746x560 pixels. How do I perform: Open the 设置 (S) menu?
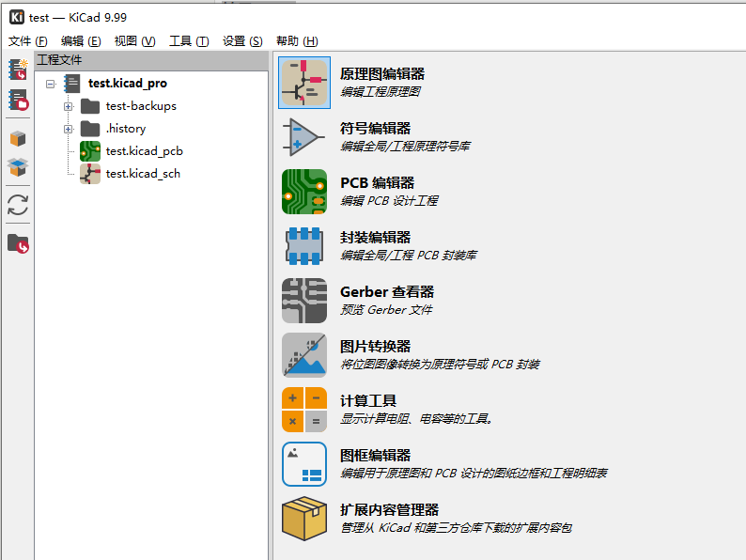tap(242, 41)
